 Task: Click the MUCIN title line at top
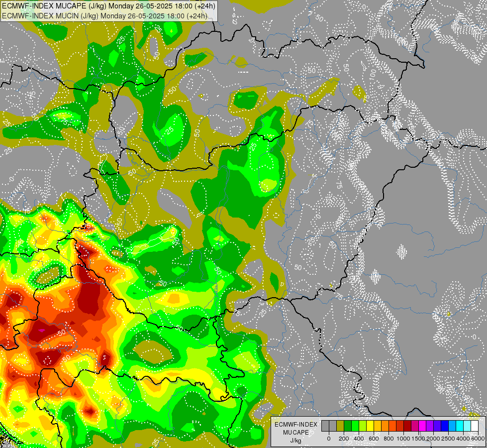click(x=104, y=15)
